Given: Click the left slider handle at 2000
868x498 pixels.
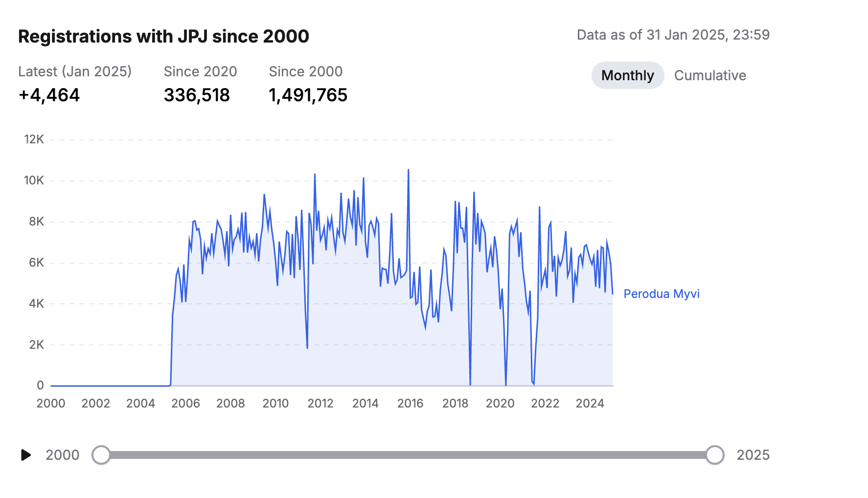Looking at the screenshot, I should point(101,455).
